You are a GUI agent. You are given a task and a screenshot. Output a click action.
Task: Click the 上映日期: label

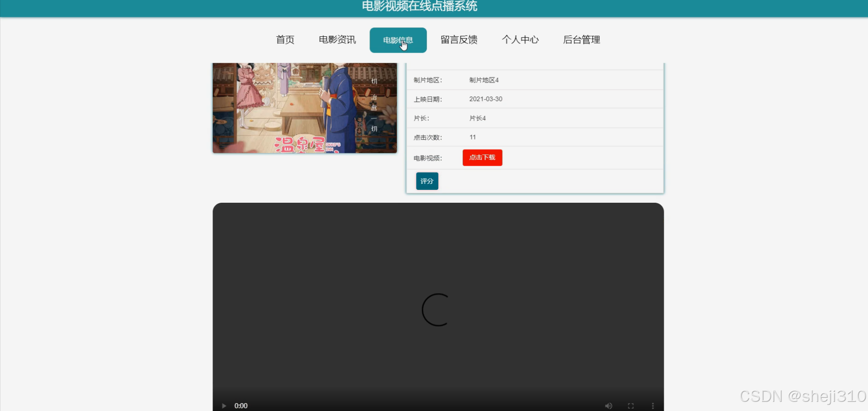point(428,99)
